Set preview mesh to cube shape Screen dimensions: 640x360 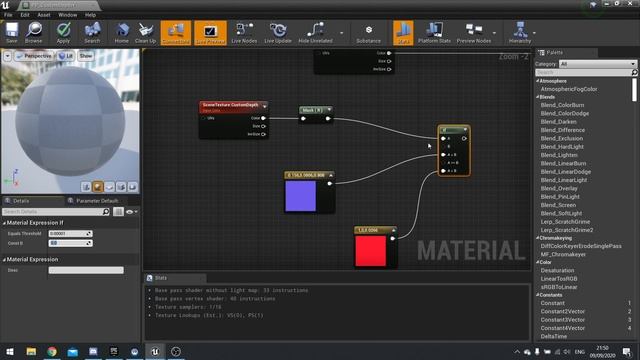121,187
